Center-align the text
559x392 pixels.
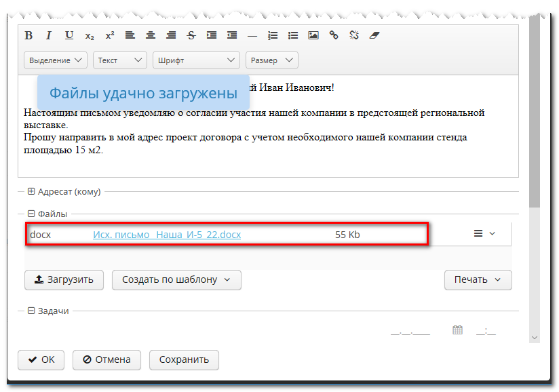coord(150,35)
